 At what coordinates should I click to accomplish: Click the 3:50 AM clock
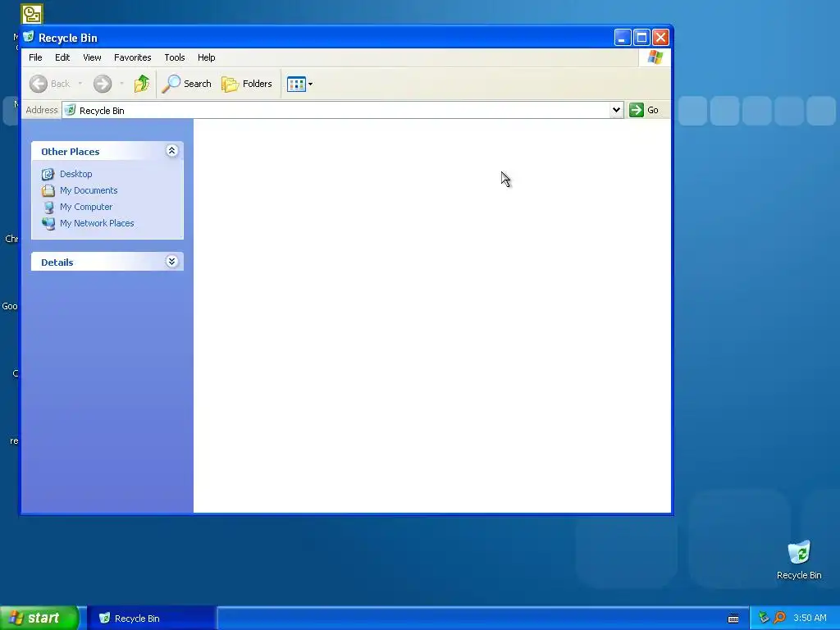(x=810, y=618)
